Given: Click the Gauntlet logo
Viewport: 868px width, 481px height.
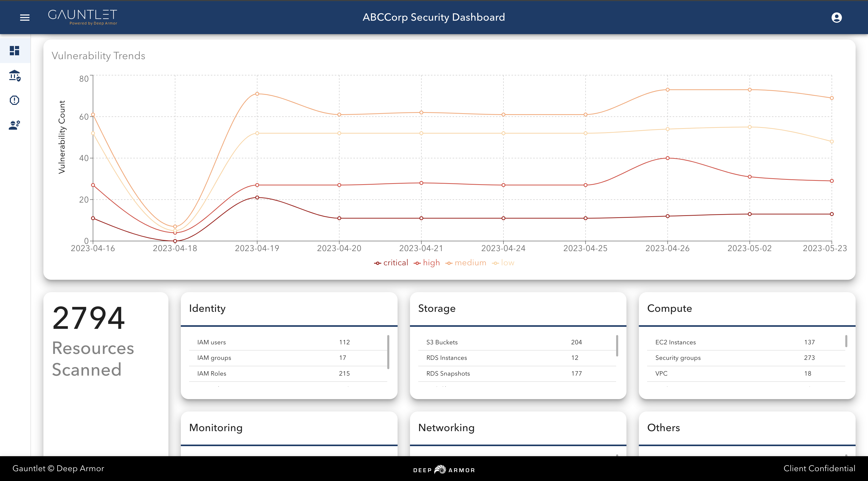Looking at the screenshot, I should 83,17.
